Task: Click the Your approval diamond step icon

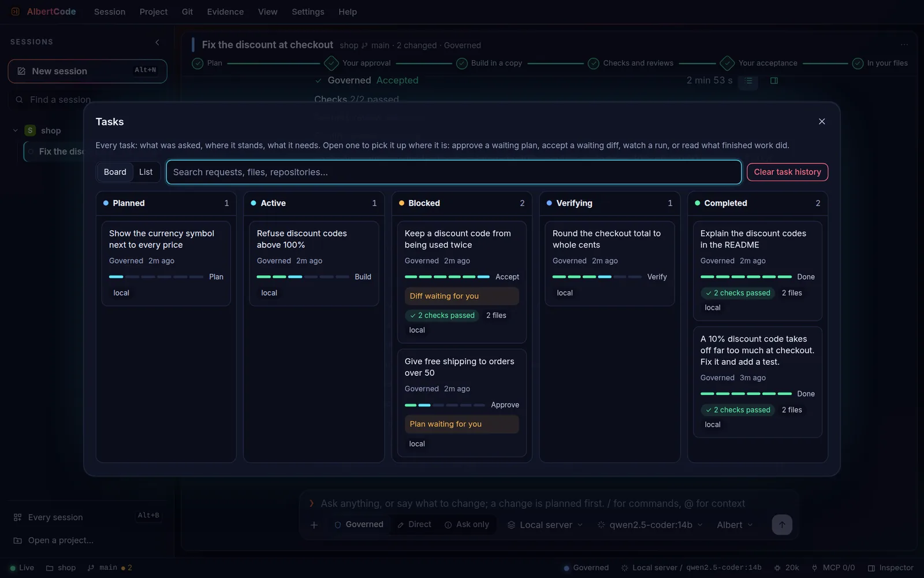Action: click(331, 63)
